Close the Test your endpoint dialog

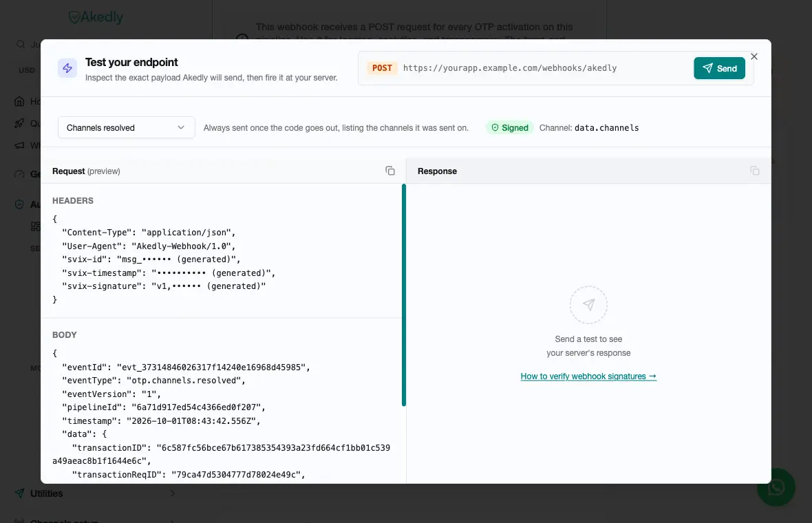click(x=754, y=56)
